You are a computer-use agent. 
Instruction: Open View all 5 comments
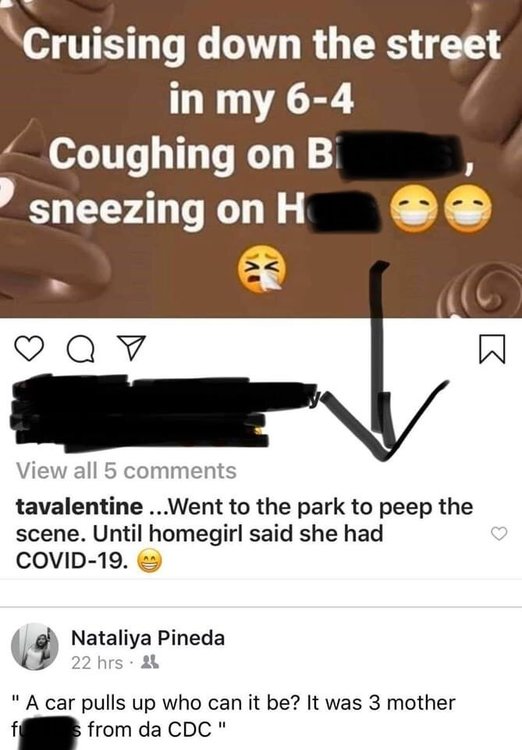point(126,471)
